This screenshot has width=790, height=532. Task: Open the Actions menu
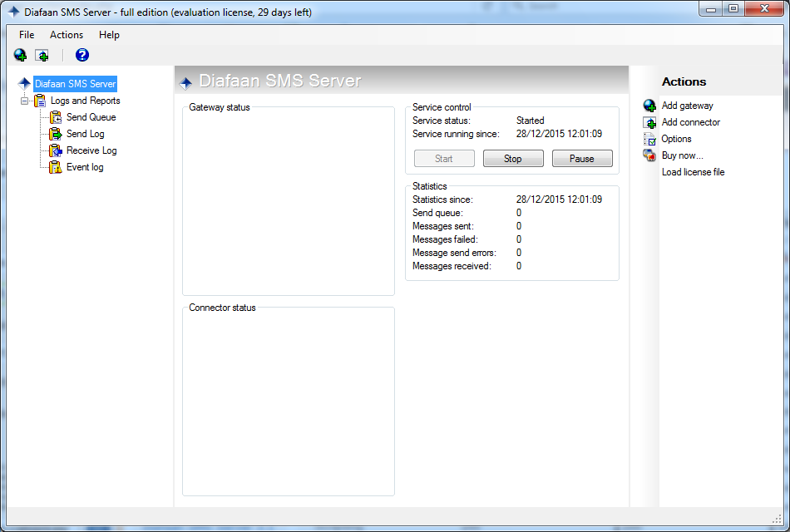tap(66, 35)
